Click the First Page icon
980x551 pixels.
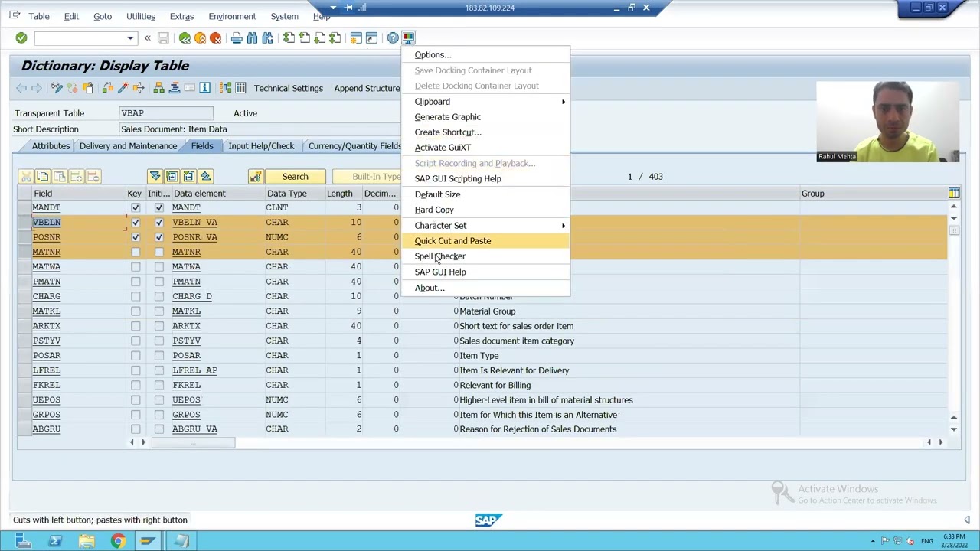(289, 37)
